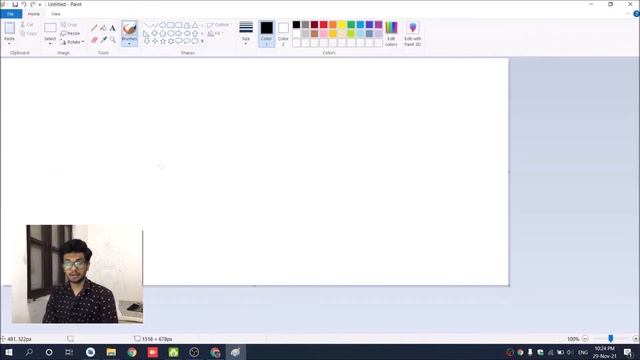Image resolution: width=640 pixels, height=360 pixels.
Task: Click Edit with Paint 3D
Action: tap(413, 33)
